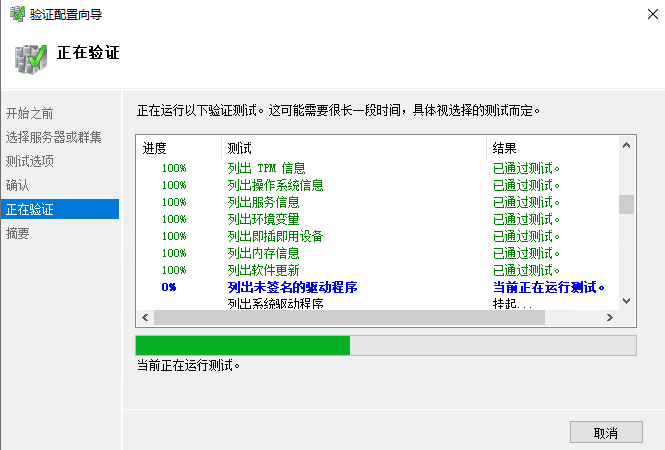Select the 开始之前 step
This screenshot has width=665, height=450.
point(29,113)
